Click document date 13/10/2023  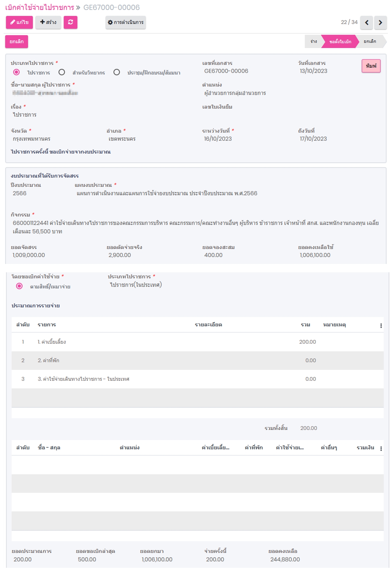click(314, 71)
